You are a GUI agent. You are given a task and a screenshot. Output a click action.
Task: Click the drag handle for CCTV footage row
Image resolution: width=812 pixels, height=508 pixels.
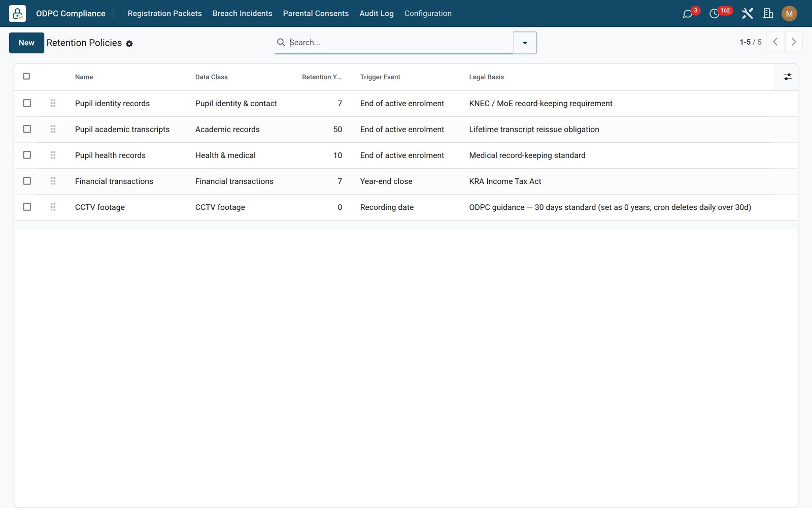click(53, 207)
